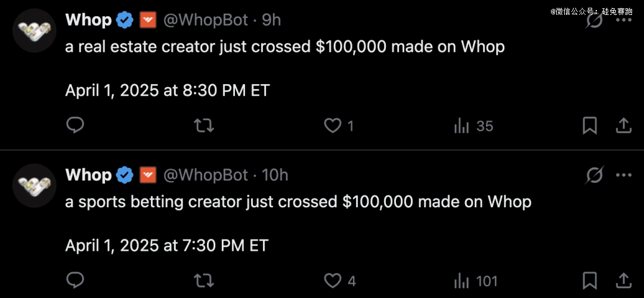The image size is (644, 298).
Task: Bookmark the sports betting creator tweet
Action: tap(590, 281)
